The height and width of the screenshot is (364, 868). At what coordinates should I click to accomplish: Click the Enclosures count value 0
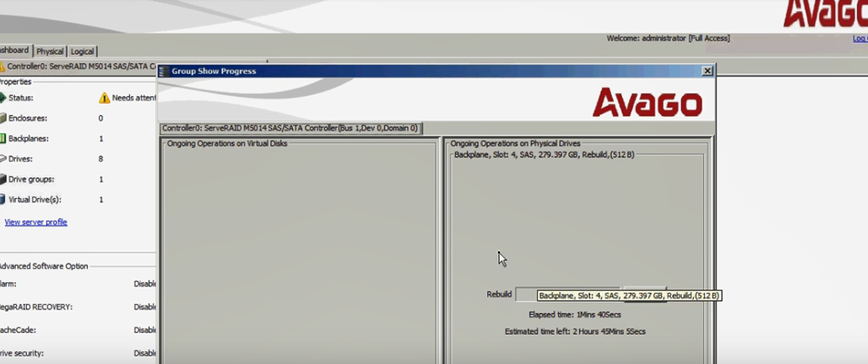click(101, 119)
